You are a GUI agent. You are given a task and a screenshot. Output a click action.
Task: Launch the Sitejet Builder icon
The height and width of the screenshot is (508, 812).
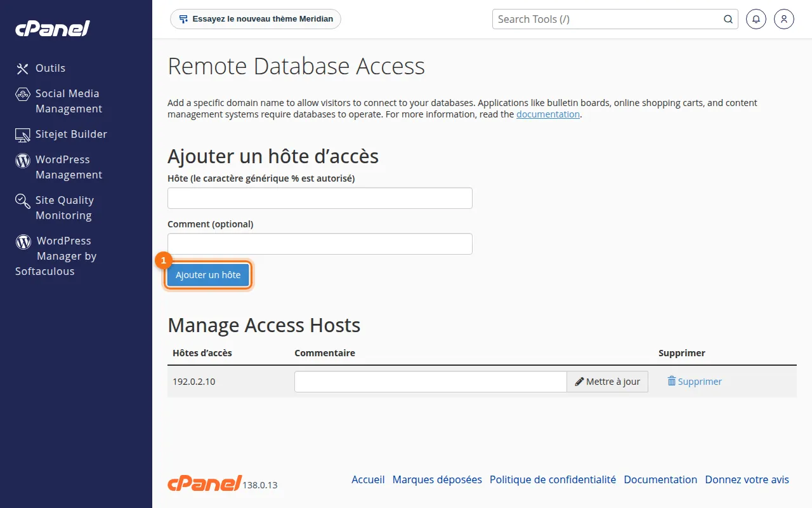click(23, 135)
